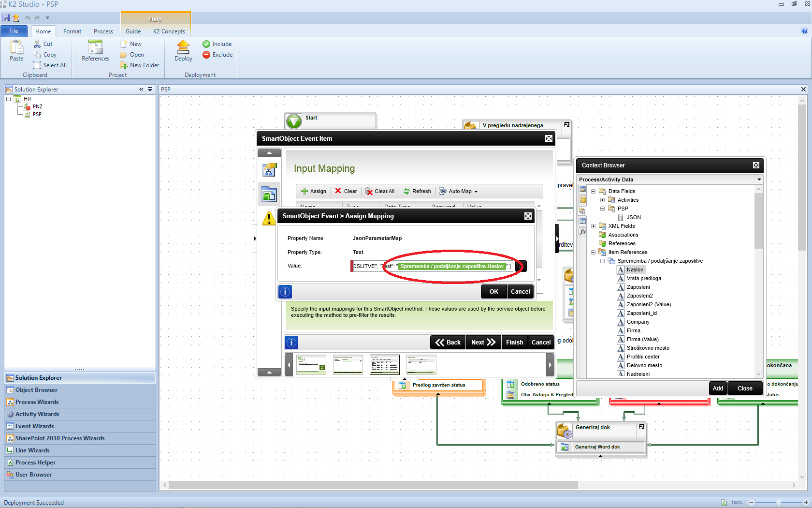Click Clear All in Input Mapping toolbar
812x508 pixels.
(x=380, y=191)
